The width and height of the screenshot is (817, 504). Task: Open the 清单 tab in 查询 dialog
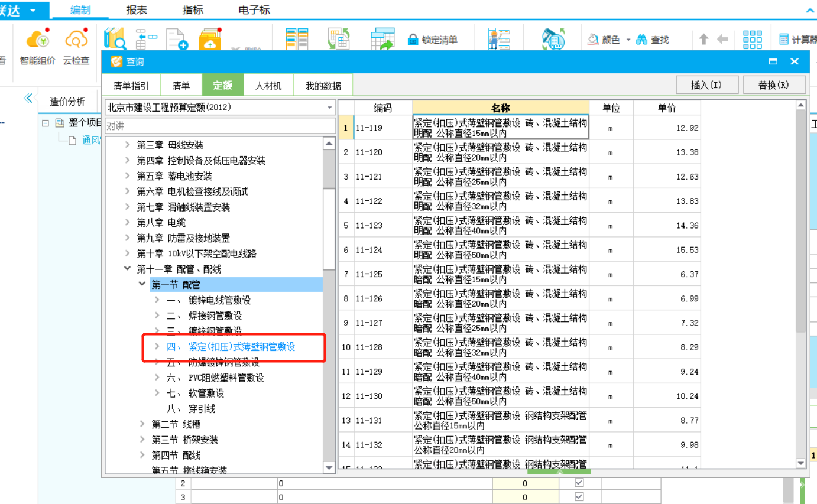tap(181, 86)
